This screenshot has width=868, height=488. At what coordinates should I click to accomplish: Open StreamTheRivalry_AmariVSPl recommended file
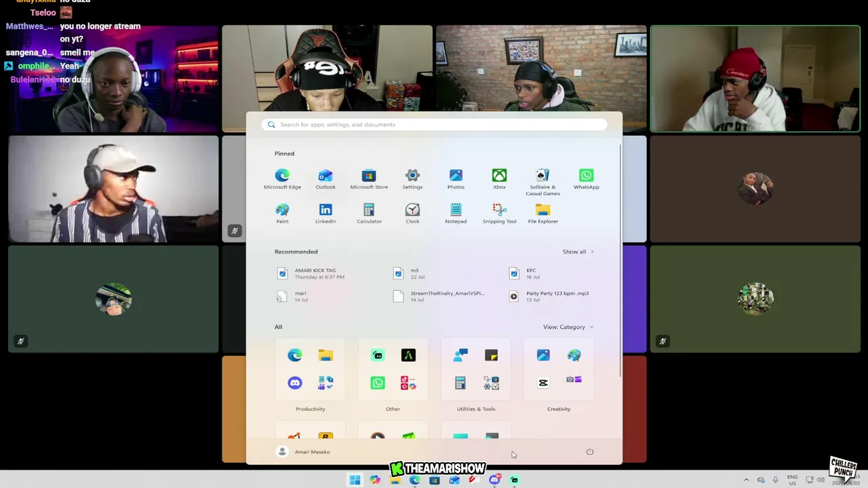[439, 296]
